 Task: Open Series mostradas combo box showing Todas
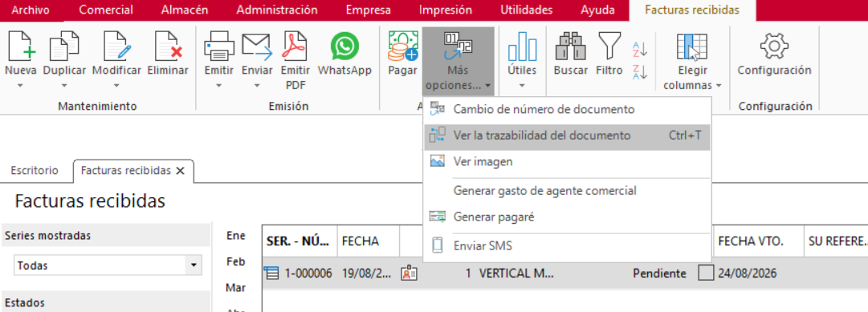coord(108,265)
